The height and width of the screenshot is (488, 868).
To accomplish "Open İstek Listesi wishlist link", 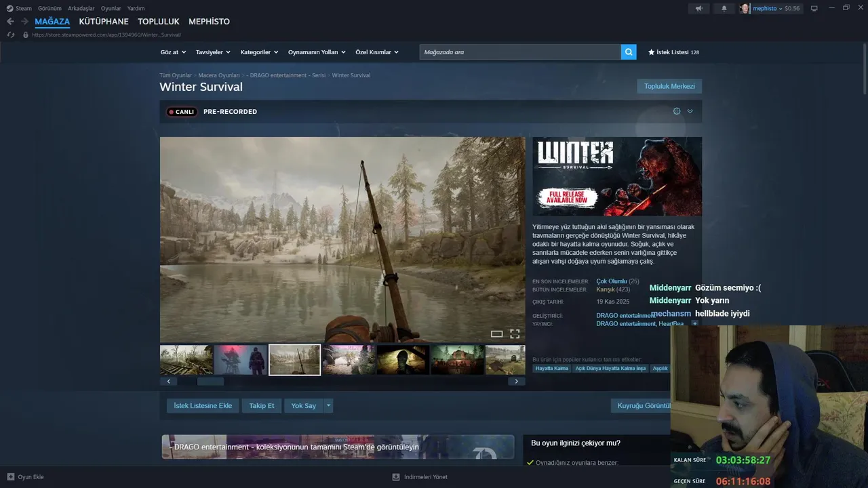I will pyautogui.click(x=673, y=52).
